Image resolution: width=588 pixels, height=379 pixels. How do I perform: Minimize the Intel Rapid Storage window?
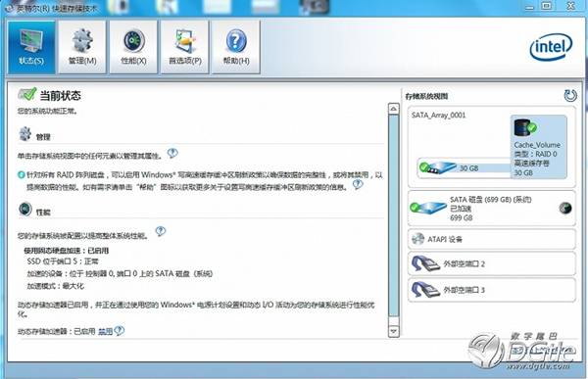[529, 7]
